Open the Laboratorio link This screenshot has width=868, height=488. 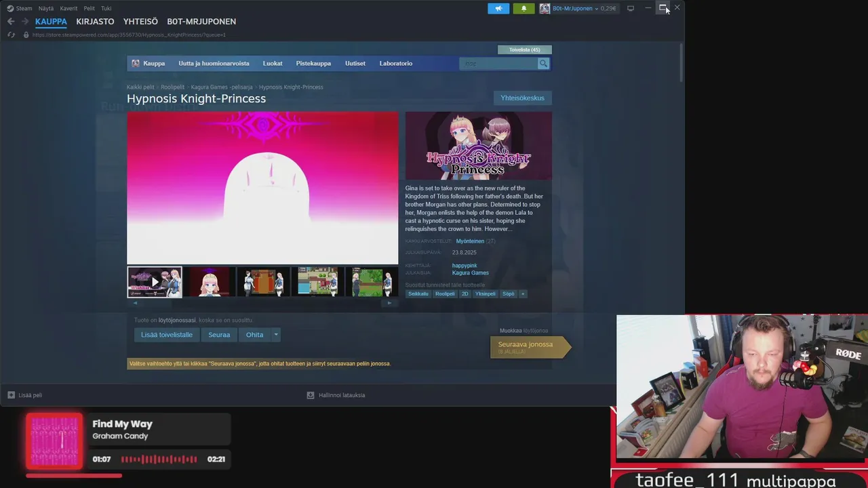pyautogui.click(x=396, y=64)
